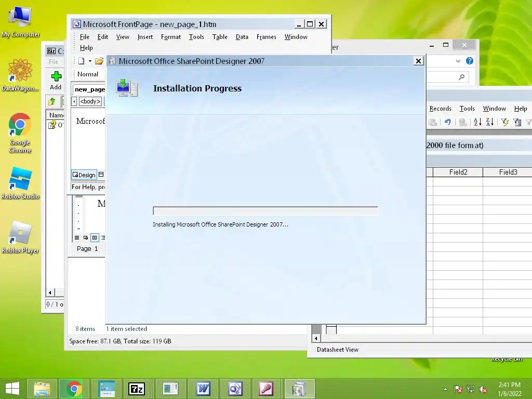Click the quick tag selector left arrow
The image size is (532, 399).
tap(74, 101)
